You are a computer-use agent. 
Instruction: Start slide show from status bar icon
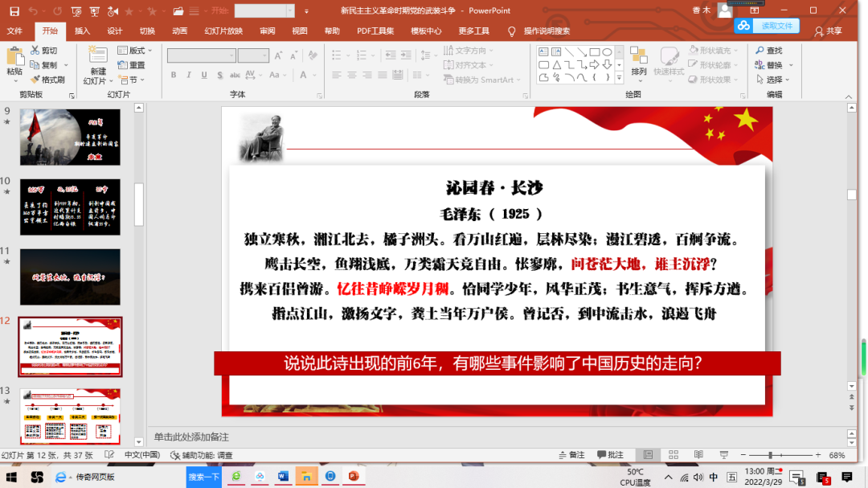point(723,455)
